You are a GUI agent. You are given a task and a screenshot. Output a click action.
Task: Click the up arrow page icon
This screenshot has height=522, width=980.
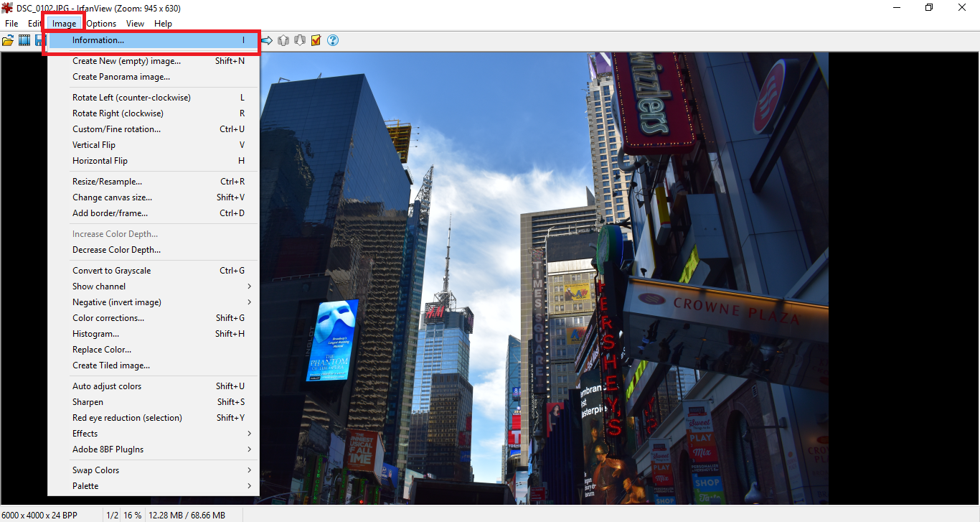pyautogui.click(x=283, y=40)
